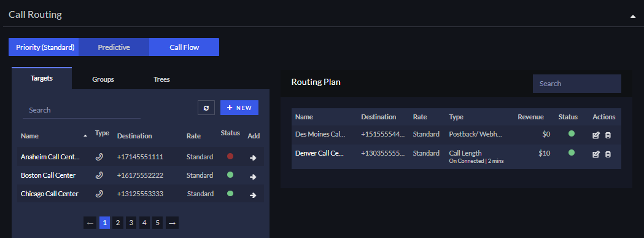
Task: Click Boston Call Center green status dot
Action: click(230, 175)
